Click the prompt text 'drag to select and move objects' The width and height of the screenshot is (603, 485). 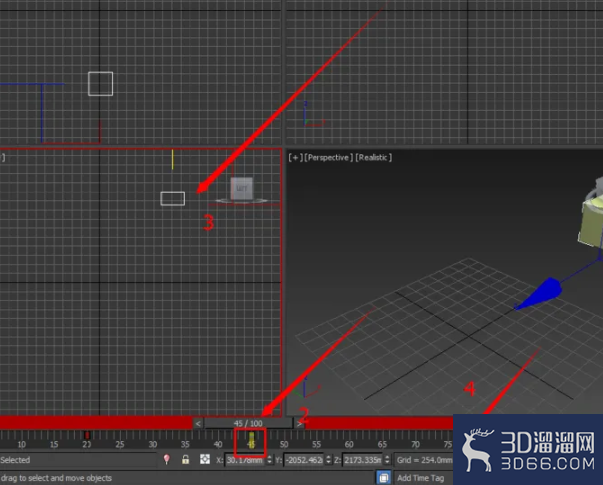pos(56,478)
